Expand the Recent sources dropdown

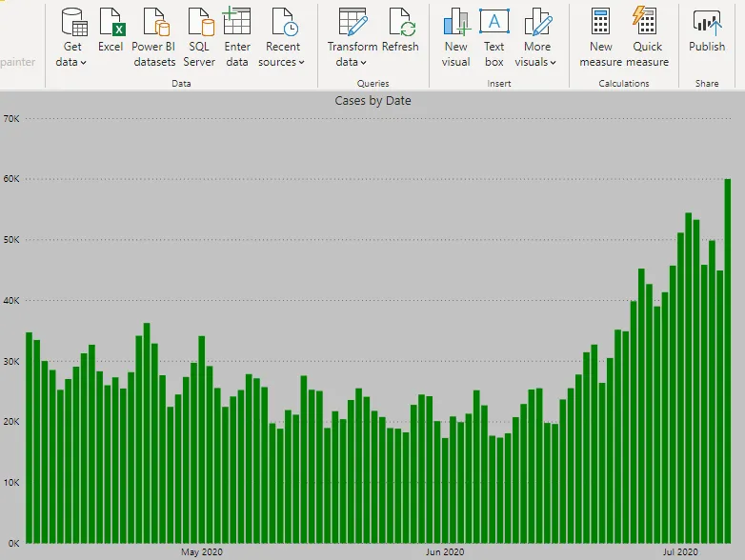pos(301,63)
